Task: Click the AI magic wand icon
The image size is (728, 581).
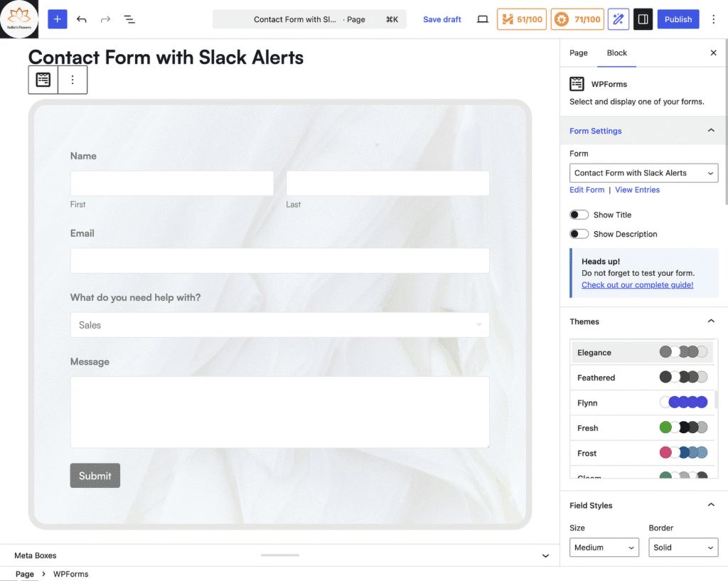Action: (x=619, y=19)
